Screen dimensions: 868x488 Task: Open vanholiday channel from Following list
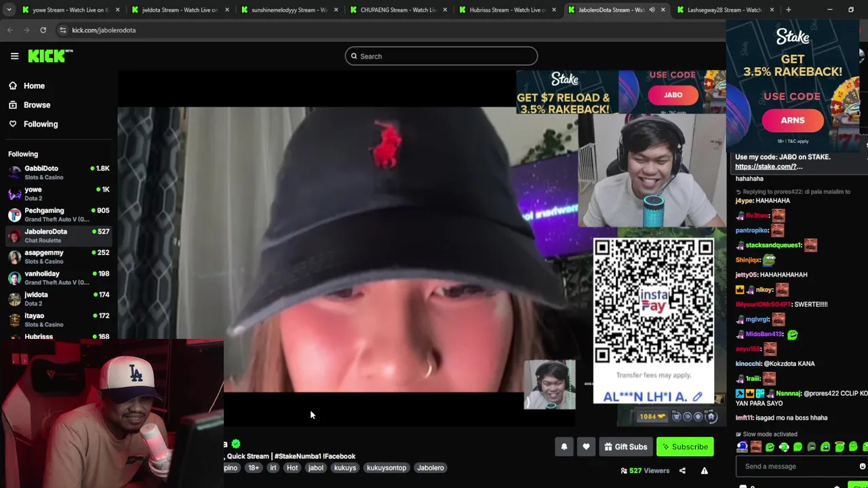pyautogui.click(x=59, y=278)
